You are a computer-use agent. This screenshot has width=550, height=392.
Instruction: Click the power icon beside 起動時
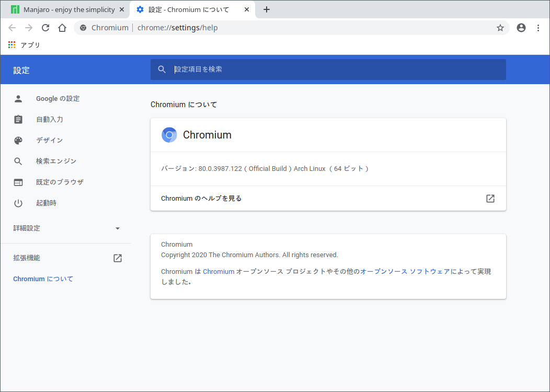[18, 203]
